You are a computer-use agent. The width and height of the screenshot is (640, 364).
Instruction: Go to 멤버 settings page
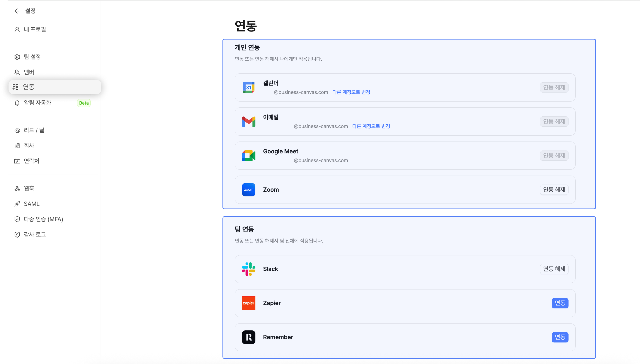(29, 72)
